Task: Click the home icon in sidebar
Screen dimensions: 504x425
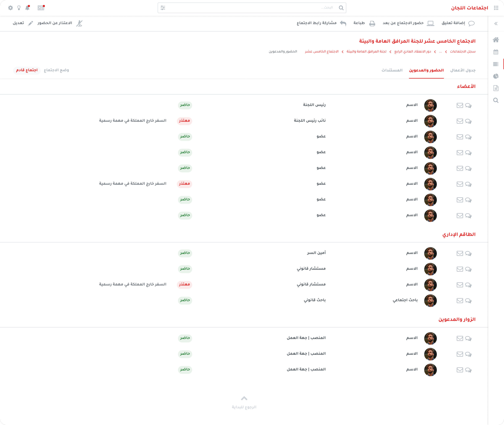Action: click(x=496, y=40)
